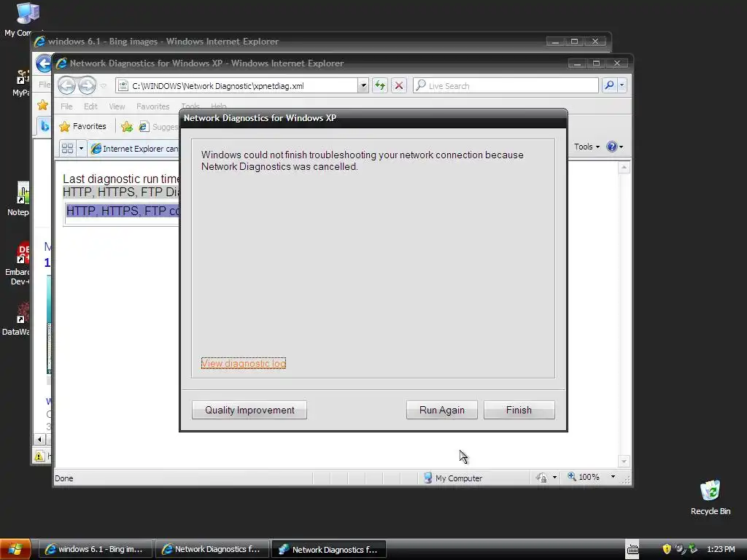This screenshot has width=747, height=560.
Task: Click the 1:23 PM clock
Action: tap(721, 549)
